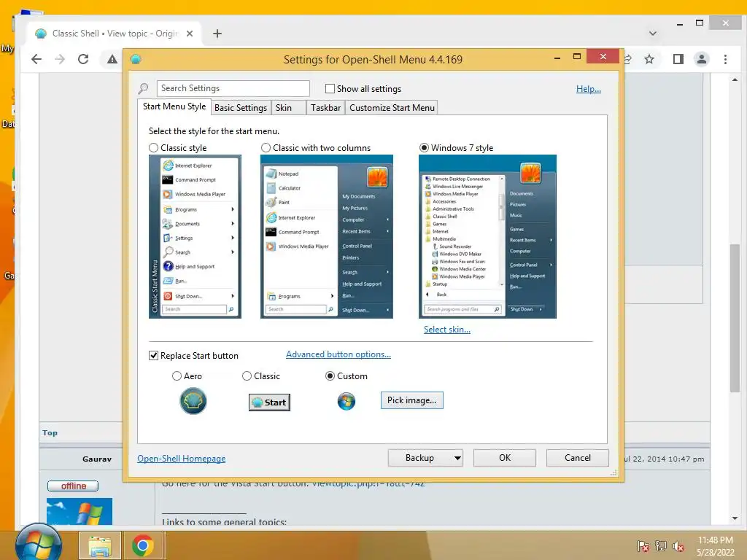747x560 pixels.
Task: Select the Classic Shell View topic browser tab
Action: [x=115, y=34]
